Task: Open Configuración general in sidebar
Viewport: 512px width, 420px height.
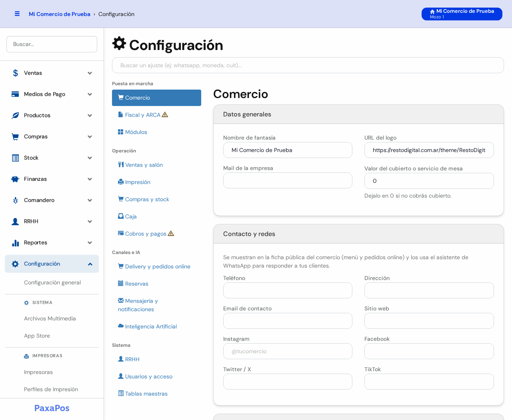Action: [x=52, y=282]
